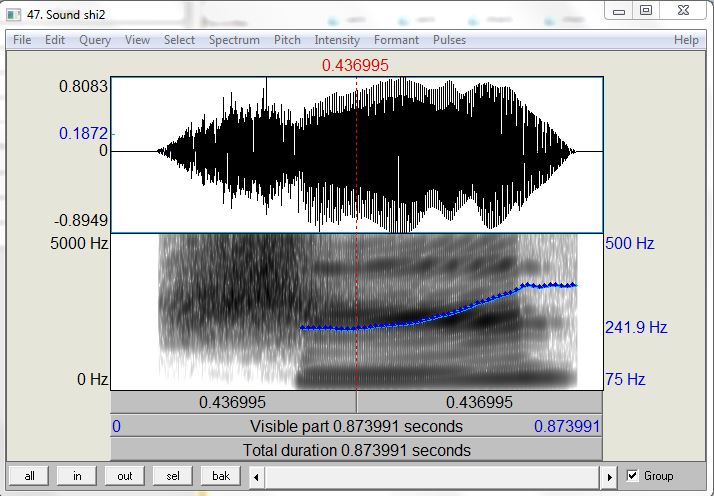Viewport: 714px width, 496px height.
Task: Open the Formant menu
Action: click(x=396, y=40)
